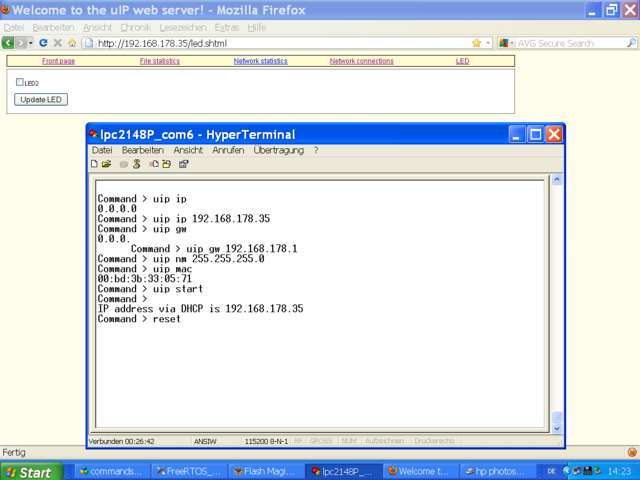This screenshot has height=480, width=640.
Task: Open HyperTerminal Datei menu
Action: (102, 150)
